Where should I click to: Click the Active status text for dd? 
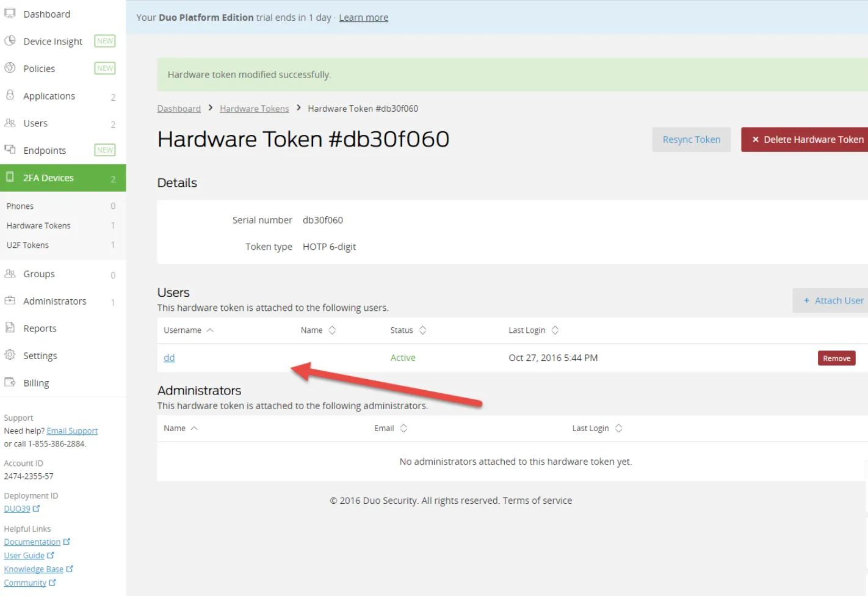pos(403,358)
